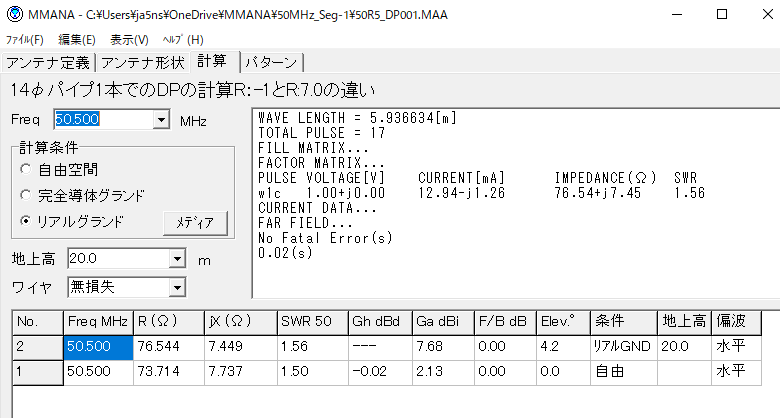Click the SWR 50 column header
This screenshot has width=780, height=418.
tap(310, 322)
